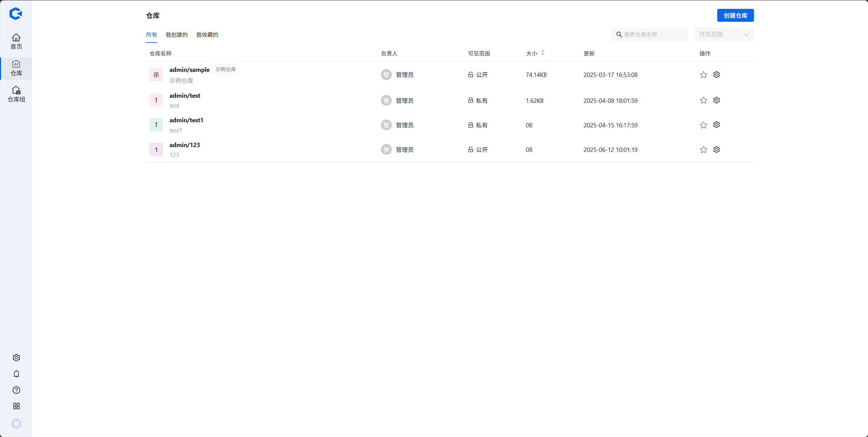Screen dimensions: 868x437
Task: Sort the list by 大小 column arrows
Action: click(x=543, y=53)
